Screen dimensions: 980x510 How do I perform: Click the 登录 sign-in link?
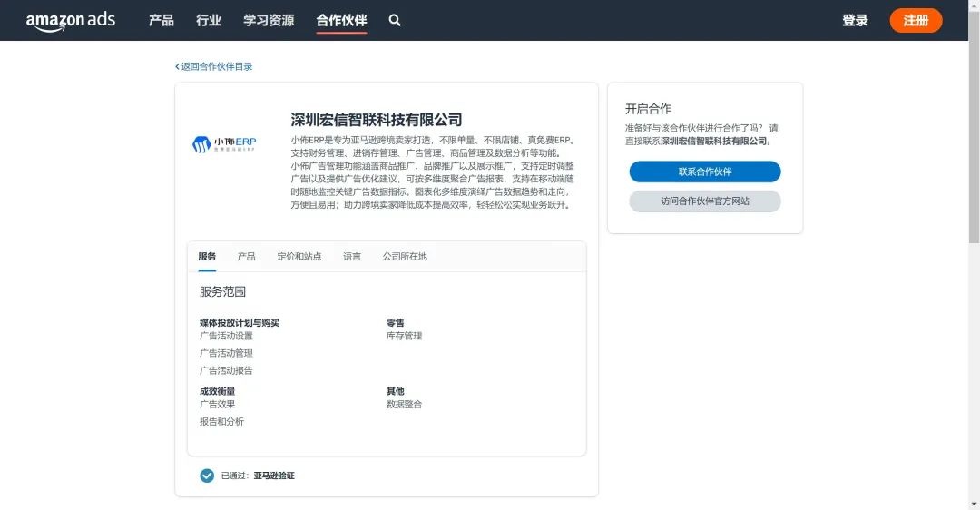(855, 20)
